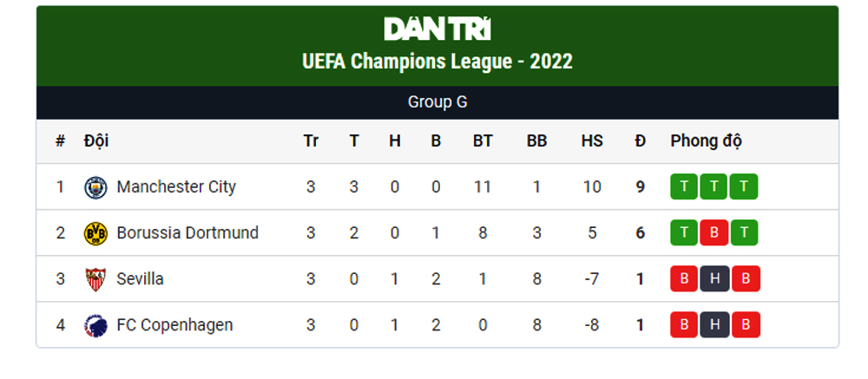The height and width of the screenshot is (379, 868).
Task: Open the Sevilla team name link
Action: point(140,279)
